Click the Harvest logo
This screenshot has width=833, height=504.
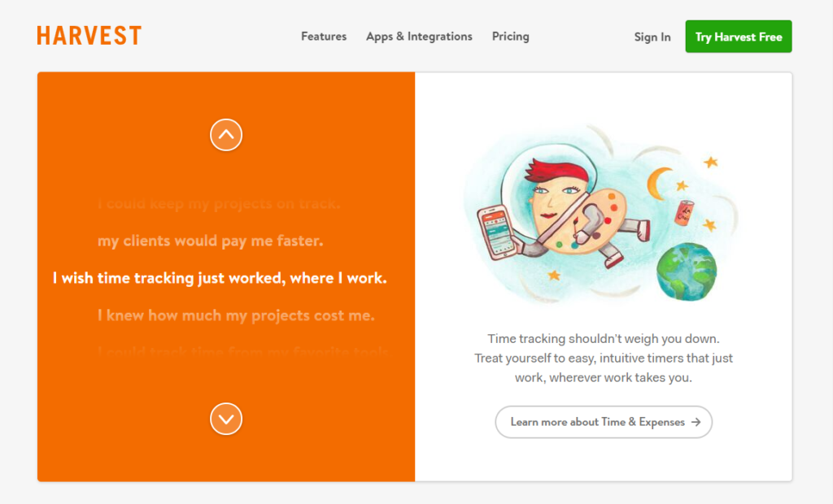89,35
